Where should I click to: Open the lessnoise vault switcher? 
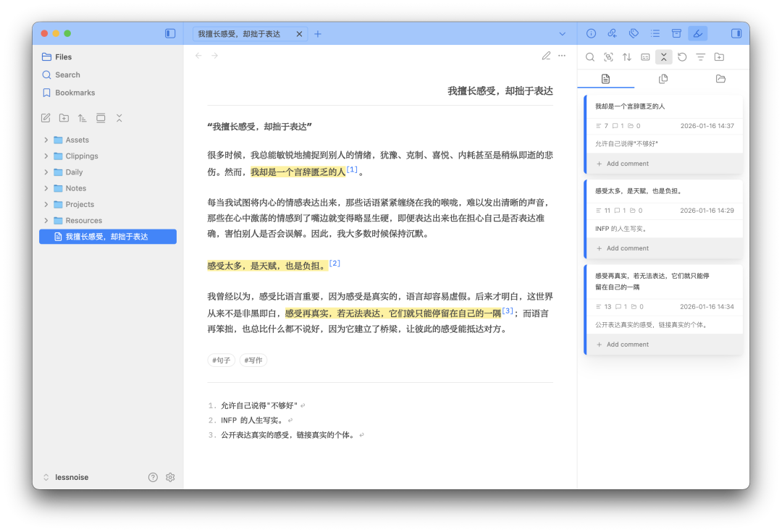tap(65, 477)
